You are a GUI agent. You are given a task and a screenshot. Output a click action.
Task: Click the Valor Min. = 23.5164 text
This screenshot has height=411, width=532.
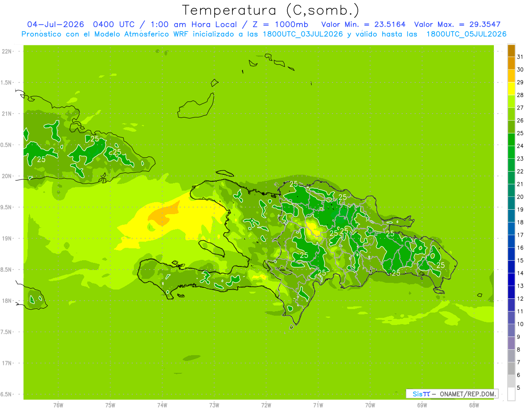(364, 24)
